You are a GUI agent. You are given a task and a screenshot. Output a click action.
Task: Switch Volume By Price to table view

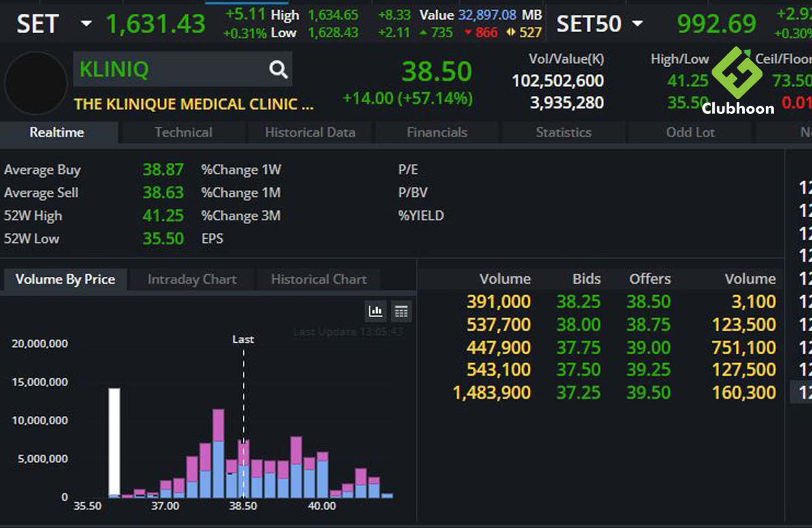pyautogui.click(x=401, y=311)
